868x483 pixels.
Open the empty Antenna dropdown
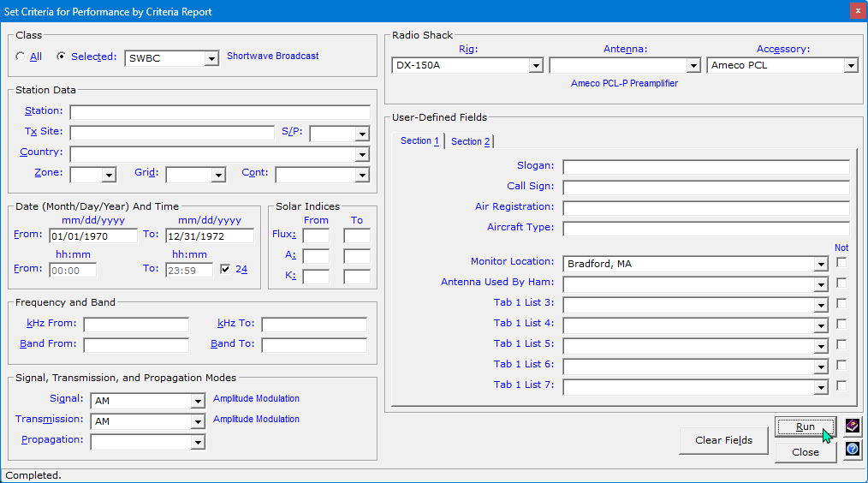(693, 66)
